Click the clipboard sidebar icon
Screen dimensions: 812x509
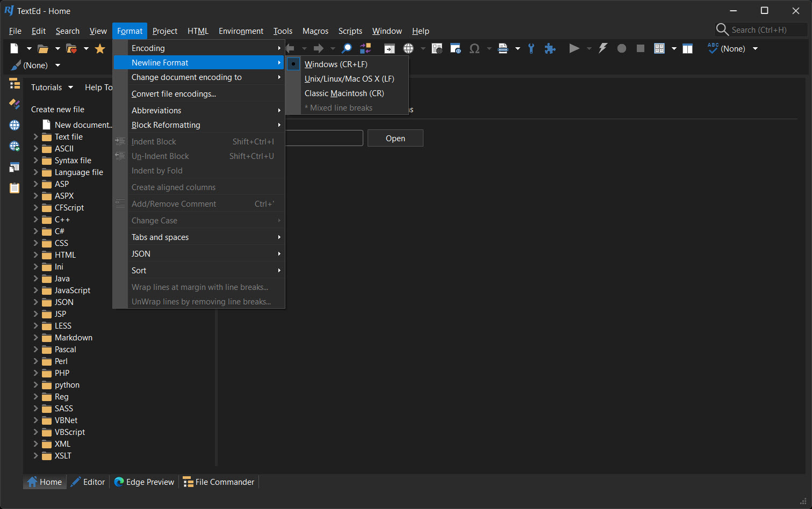pyautogui.click(x=15, y=188)
